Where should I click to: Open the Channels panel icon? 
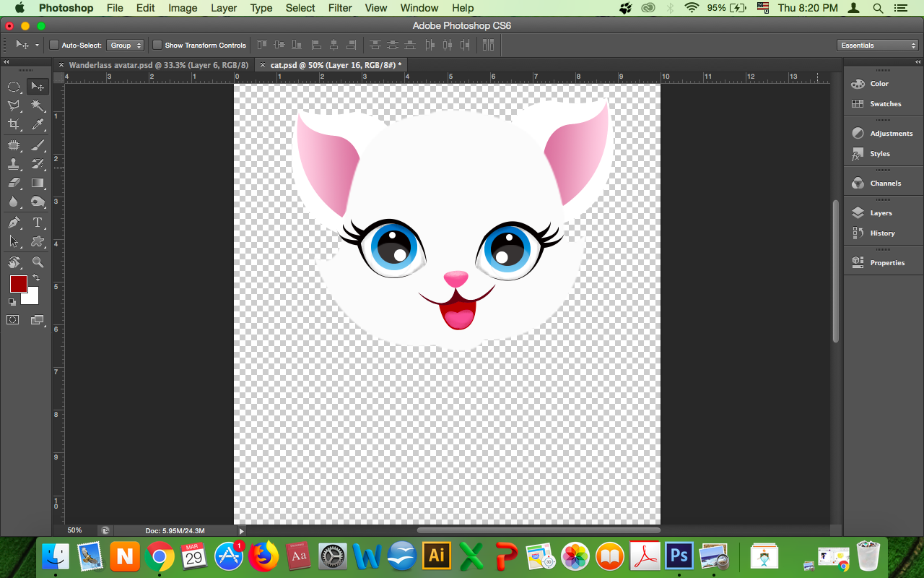(x=858, y=184)
